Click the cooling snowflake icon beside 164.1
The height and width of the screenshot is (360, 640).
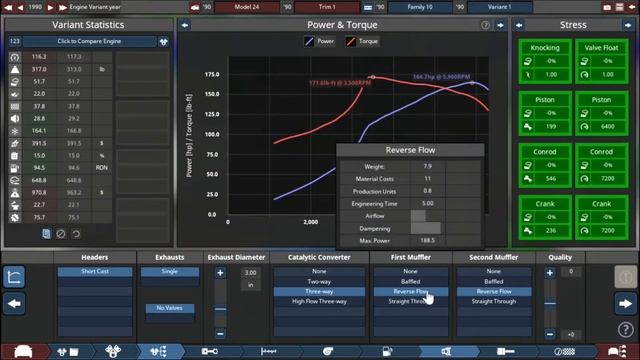(15, 131)
